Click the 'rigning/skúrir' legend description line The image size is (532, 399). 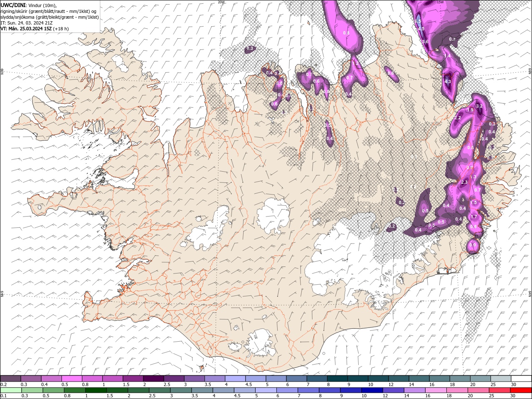pos(48,11)
